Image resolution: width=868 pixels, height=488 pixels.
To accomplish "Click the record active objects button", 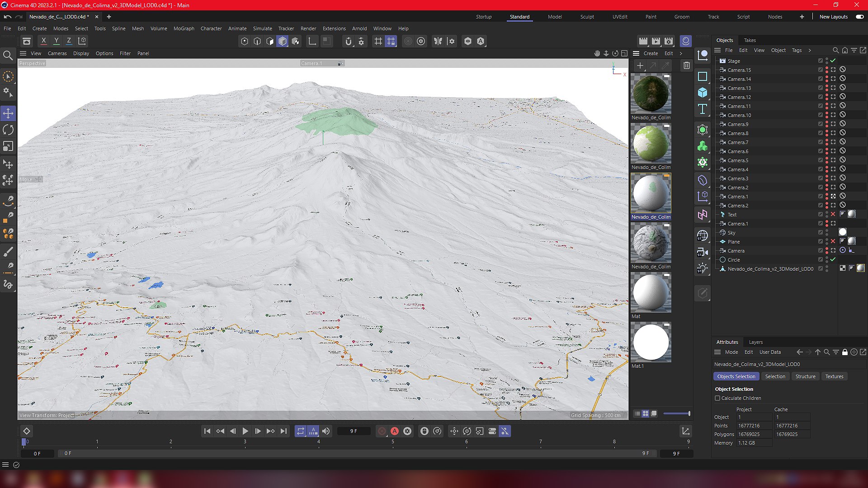I will (x=382, y=432).
